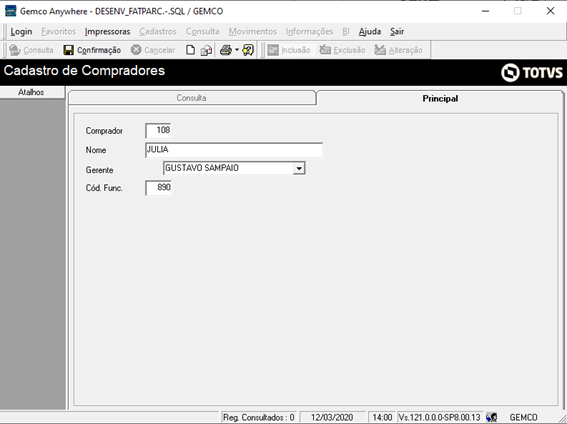Viewport: 567px width, 424px height.
Task: Focus the Cód. Func. field
Action: tap(158, 188)
